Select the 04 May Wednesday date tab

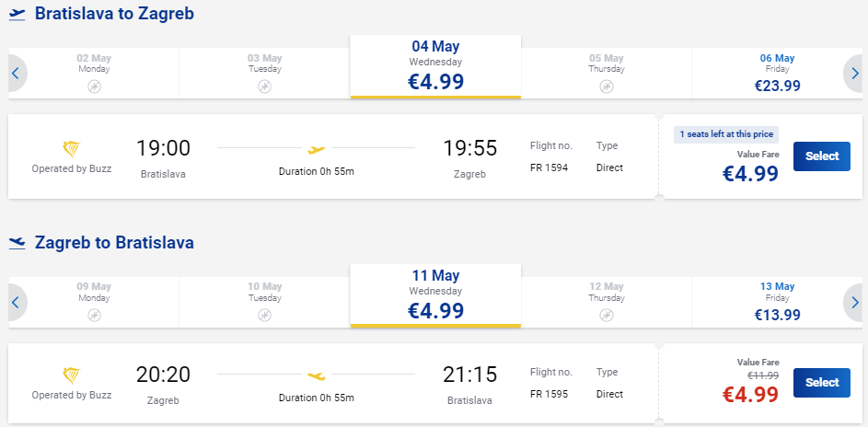[x=435, y=66]
